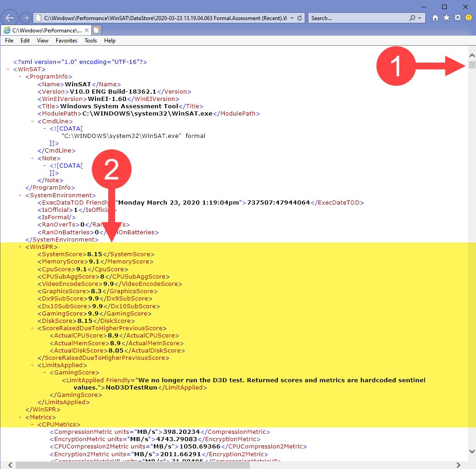The height and width of the screenshot is (469, 476).
Task: Click the VideoEncodeScore value 9.9
Action: [x=108, y=284]
